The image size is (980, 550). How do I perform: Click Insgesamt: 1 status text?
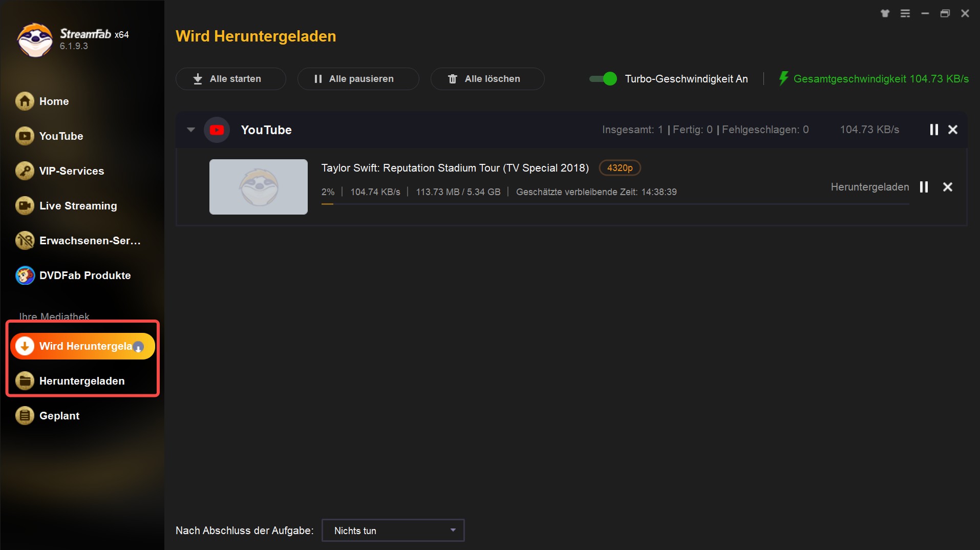coord(633,130)
